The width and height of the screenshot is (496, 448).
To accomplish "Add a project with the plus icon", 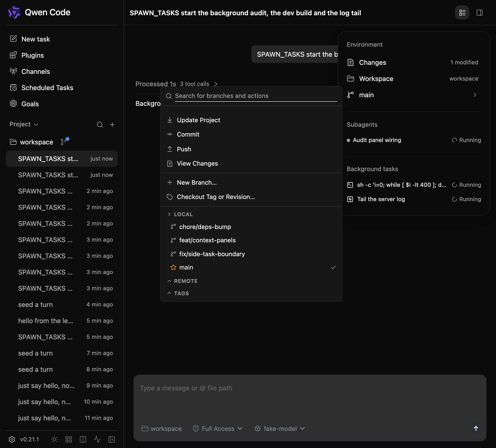I will (112, 125).
